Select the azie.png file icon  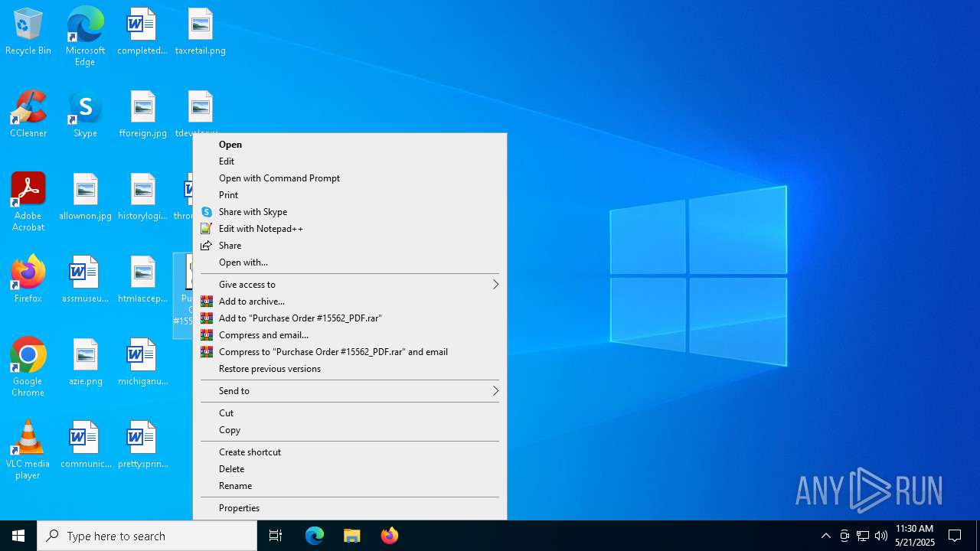click(x=85, y=363)
